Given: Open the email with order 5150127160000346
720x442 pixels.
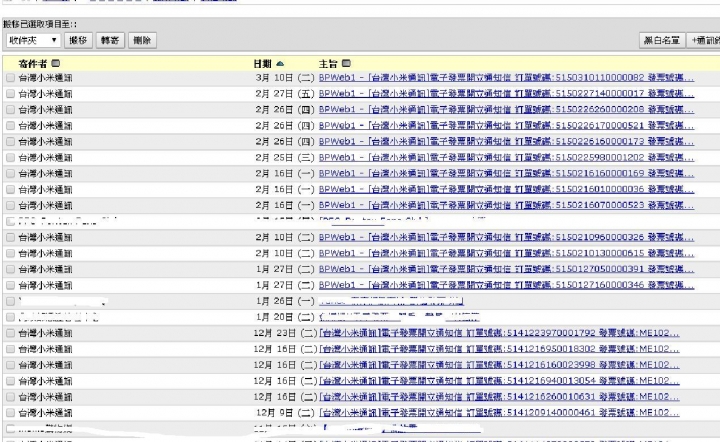Looking at the screenshot, I should (x=506, y=285).
